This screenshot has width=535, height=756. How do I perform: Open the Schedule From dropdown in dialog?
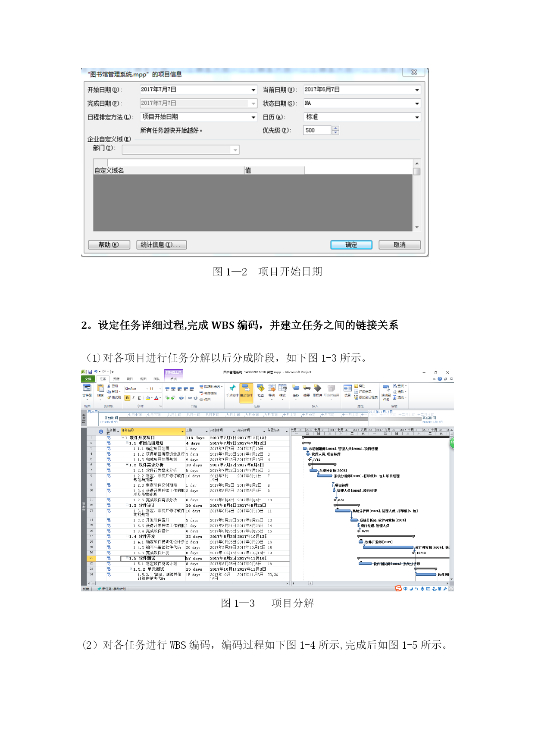pos(253,117)
